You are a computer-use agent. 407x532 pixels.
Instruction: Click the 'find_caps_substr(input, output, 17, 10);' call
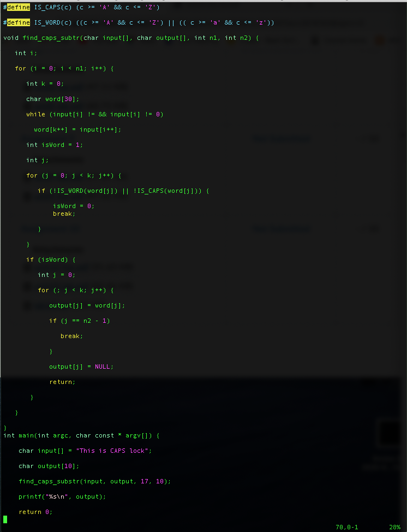point(94,481)
